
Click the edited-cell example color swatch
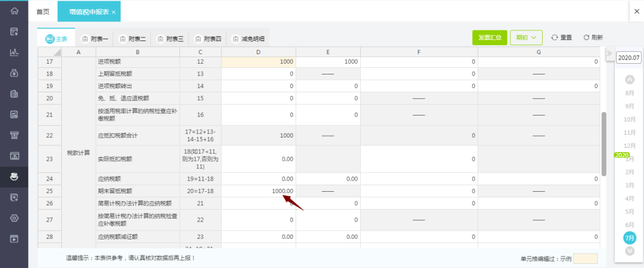585,258
